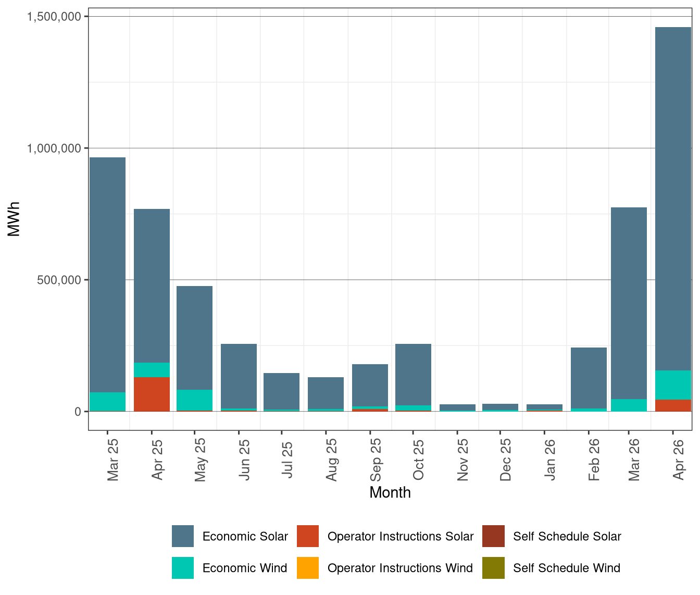Click the Operator Instructions Solar segment for Apr 25
The image size is (700, 595).
click(x=152, y=394)
